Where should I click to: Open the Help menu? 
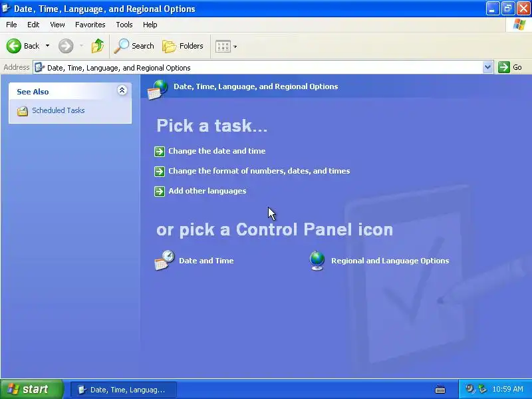[x=150, y=25]
